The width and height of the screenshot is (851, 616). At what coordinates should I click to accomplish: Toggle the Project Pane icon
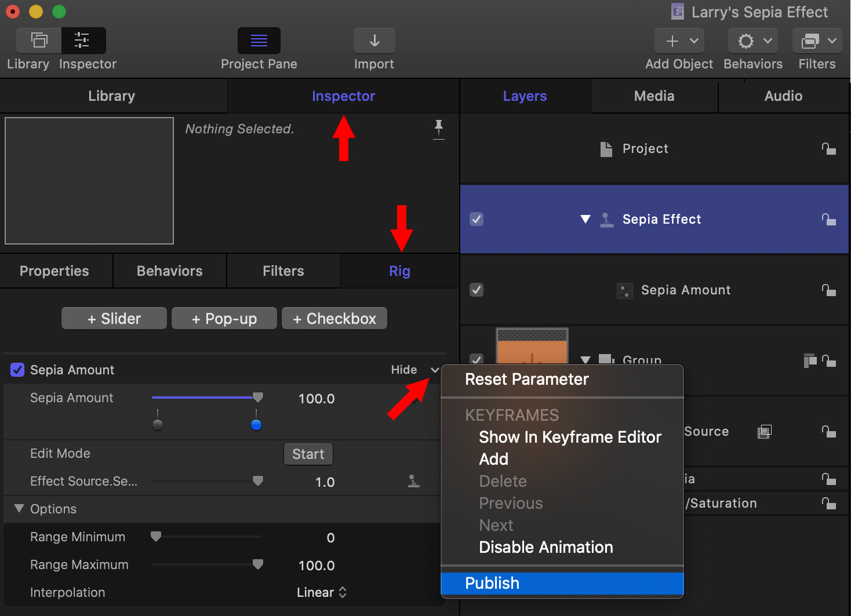coord(259,41)
